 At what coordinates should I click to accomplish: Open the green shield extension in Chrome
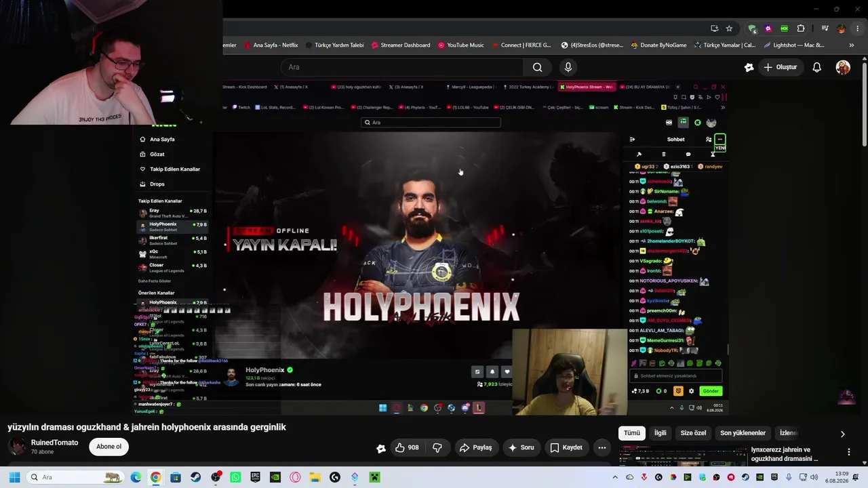tap(752, 28)
